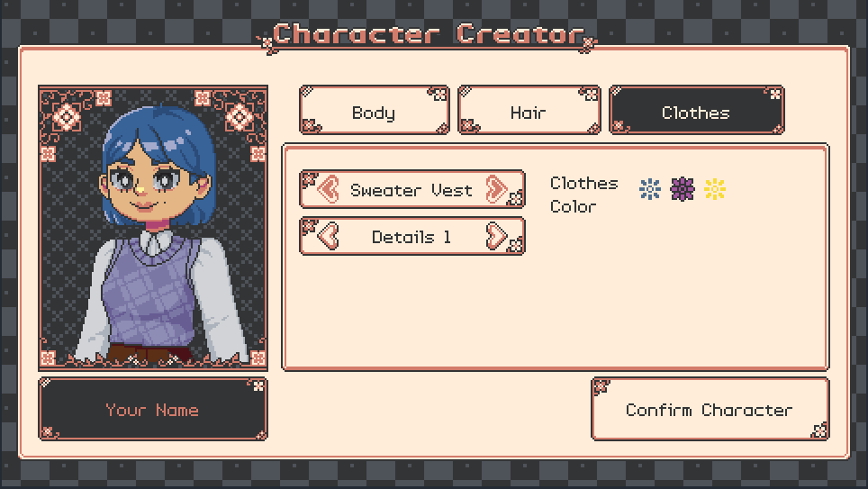868x489 pixels.
Task: Select the blue flower clothes color
Action: click(649, 189)
